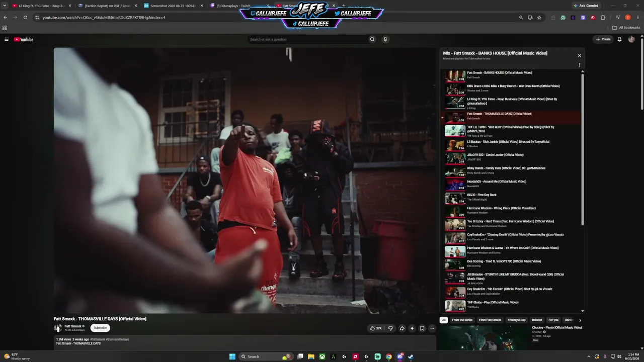Open File Explorer from the taskbar

[x=311, y=356]
